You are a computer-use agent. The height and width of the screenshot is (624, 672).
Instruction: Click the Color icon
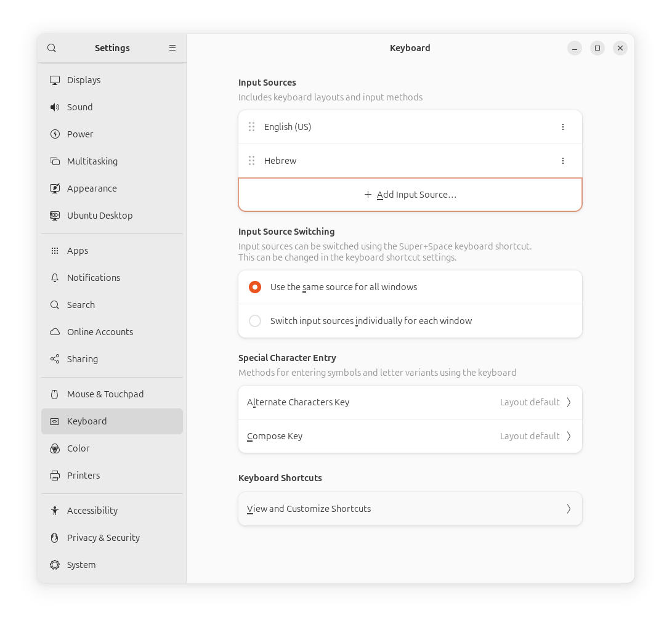coord(55,448)
